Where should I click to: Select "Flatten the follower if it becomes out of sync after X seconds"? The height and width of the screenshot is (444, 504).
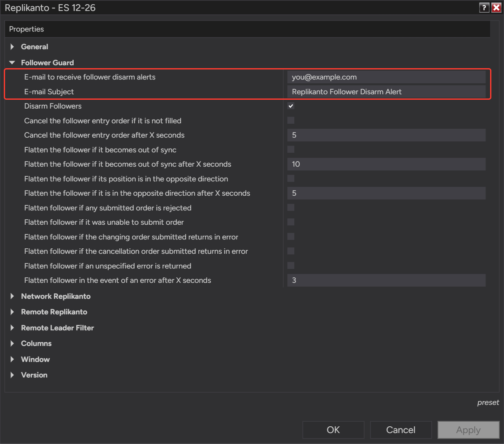point(128,164)
